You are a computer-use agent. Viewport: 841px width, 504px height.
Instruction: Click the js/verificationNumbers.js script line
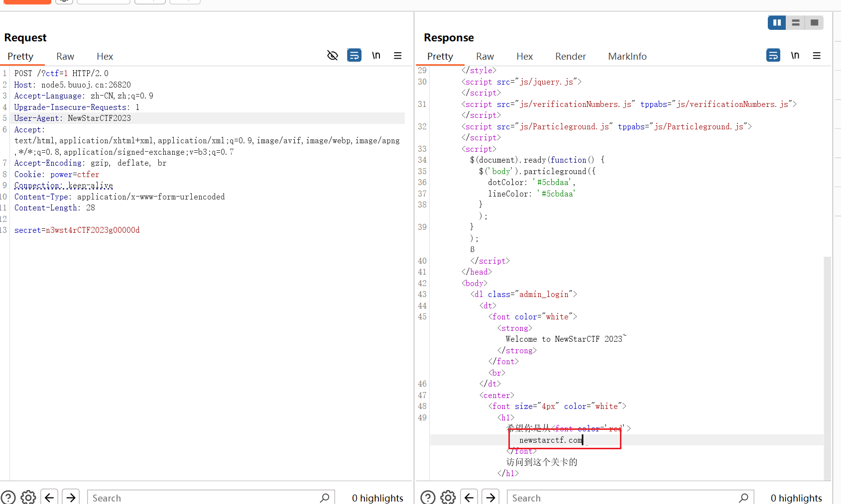[x=629, y=104]
